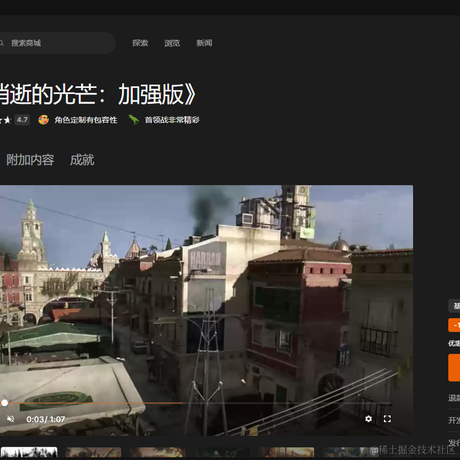This screenshot has height=460, width=460.
Task: Switch to the 附加内容 tab
Action: (x=30, y=160)
